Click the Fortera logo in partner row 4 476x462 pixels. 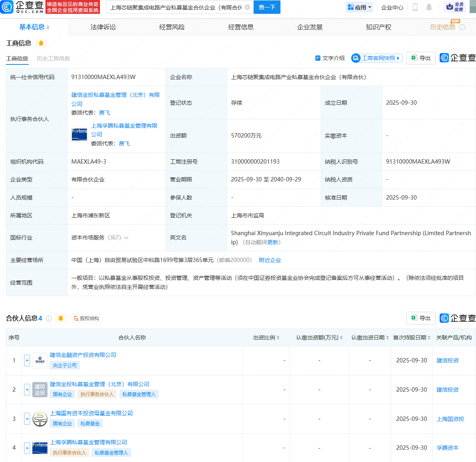[40, 448]
